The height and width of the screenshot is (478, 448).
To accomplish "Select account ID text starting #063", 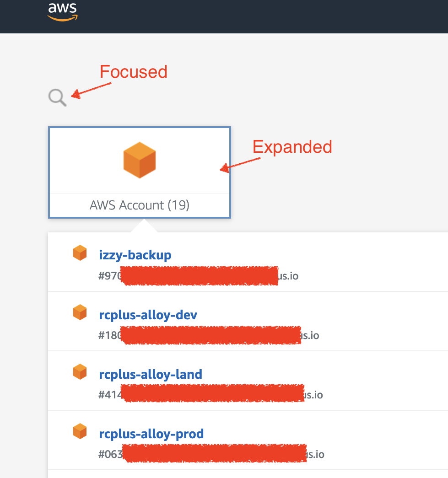I will coord(211,454).
